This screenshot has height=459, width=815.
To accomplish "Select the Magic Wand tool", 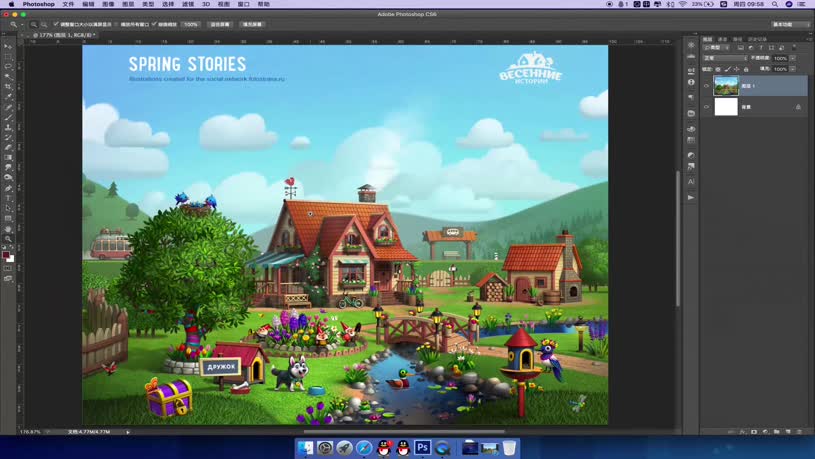I will coord(8,77).
